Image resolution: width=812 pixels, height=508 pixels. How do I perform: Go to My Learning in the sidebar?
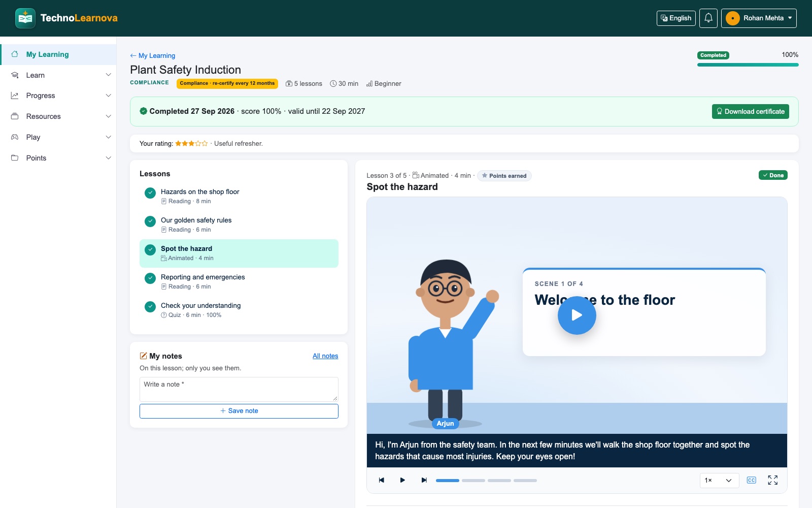[x=58, y=54]
